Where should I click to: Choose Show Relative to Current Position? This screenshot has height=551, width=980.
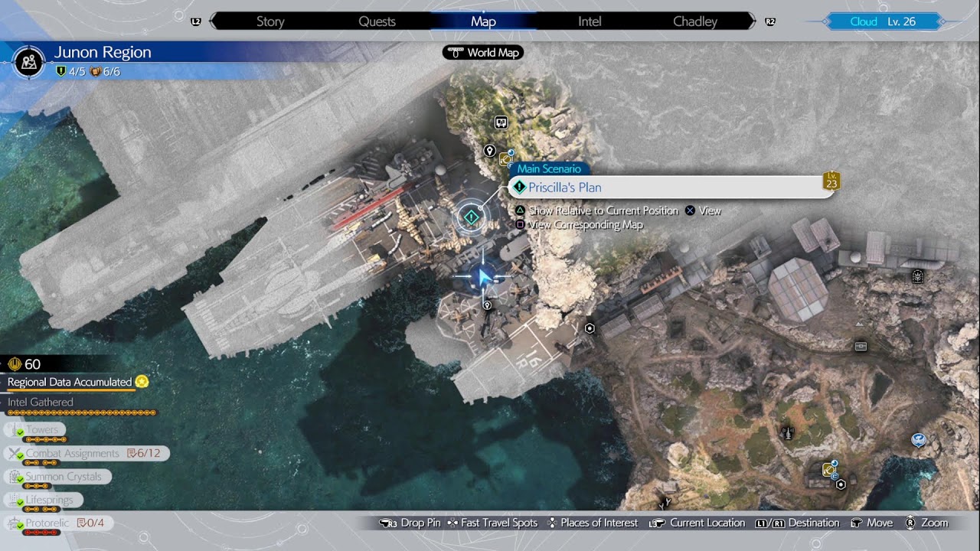pyautogui.click(x=596, y=210)
